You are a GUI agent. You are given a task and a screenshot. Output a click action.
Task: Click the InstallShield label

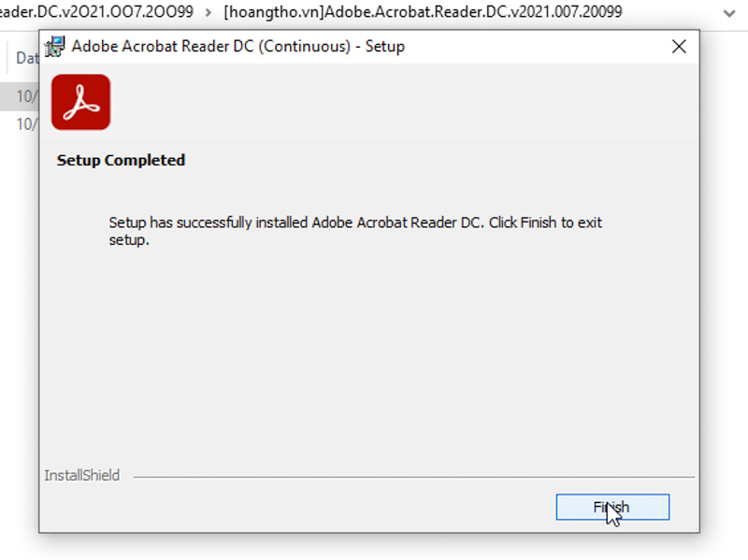tap(82, 476)
